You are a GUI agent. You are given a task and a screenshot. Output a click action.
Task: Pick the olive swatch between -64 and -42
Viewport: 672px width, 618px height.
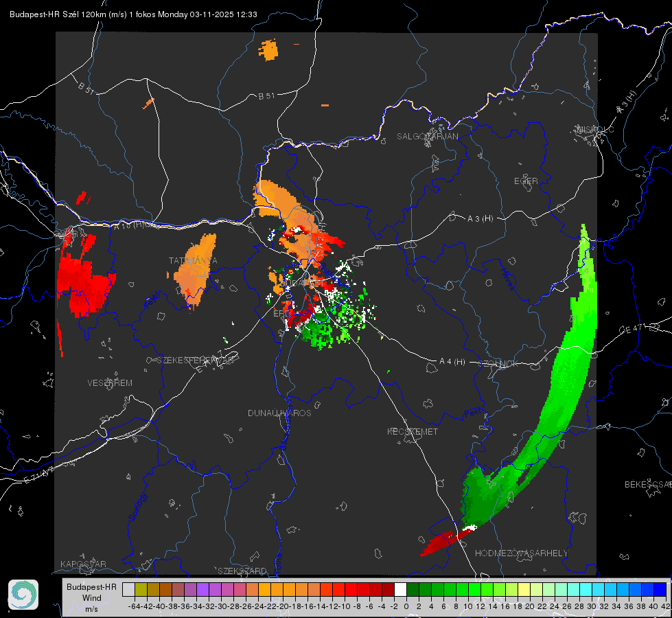click(x=141, y=589)
